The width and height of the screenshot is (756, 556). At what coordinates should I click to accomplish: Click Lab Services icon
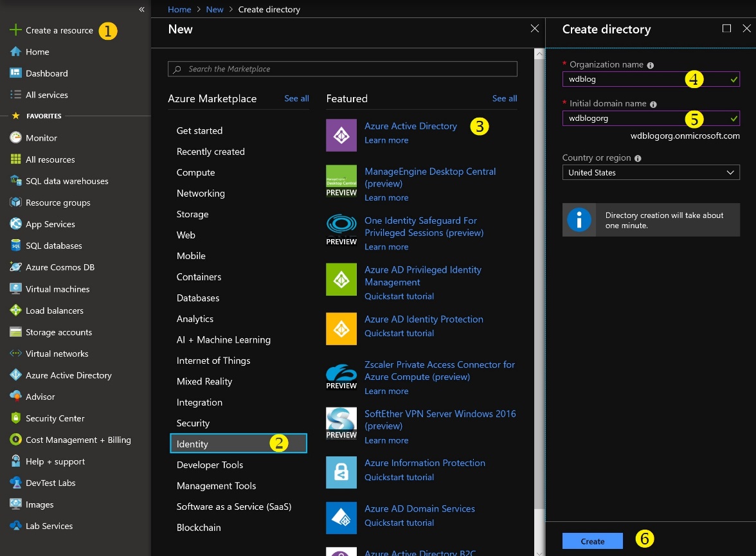(15, 526)
